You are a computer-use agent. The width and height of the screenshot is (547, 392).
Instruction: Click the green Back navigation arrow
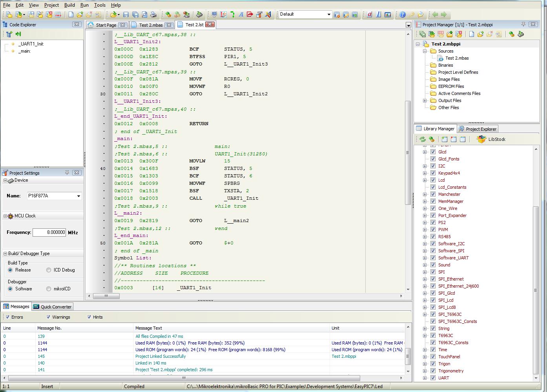[x=435, y=15]
